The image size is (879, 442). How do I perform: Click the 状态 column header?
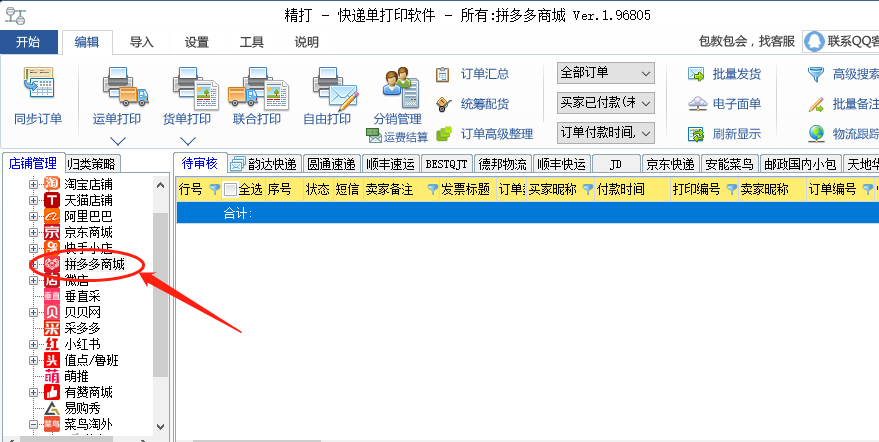point(318,190)
